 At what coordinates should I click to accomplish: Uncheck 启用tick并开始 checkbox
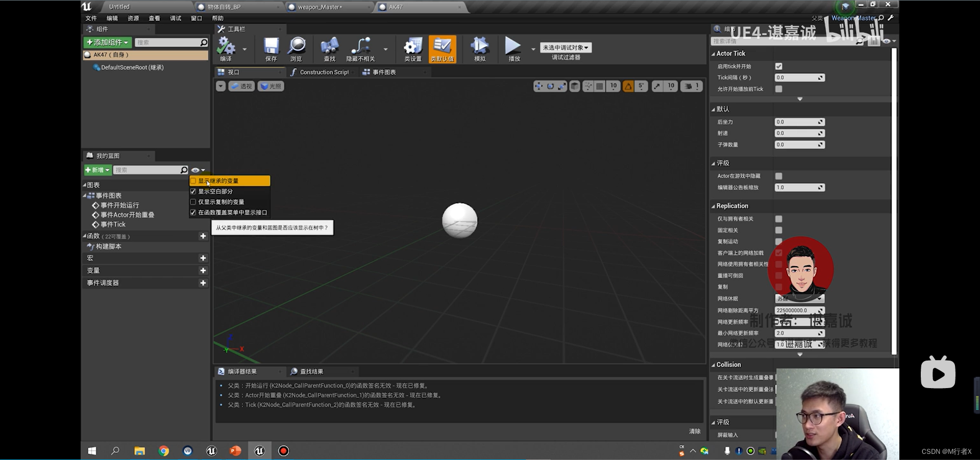click(779, 66)
